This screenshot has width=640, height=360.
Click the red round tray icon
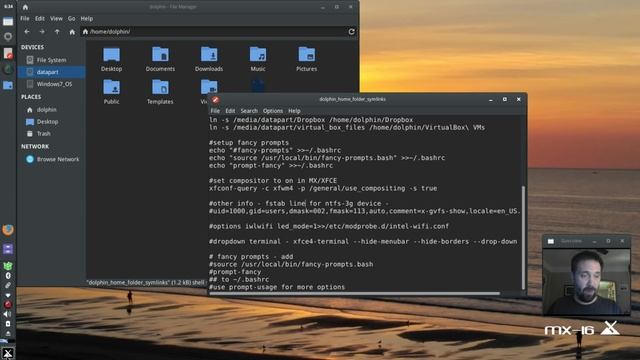pos(8,304)
